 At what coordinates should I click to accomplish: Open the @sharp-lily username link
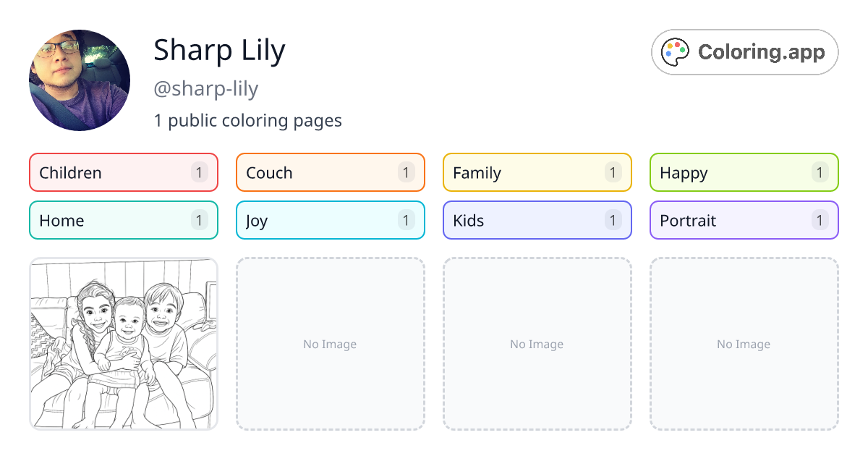pos(205,88)
